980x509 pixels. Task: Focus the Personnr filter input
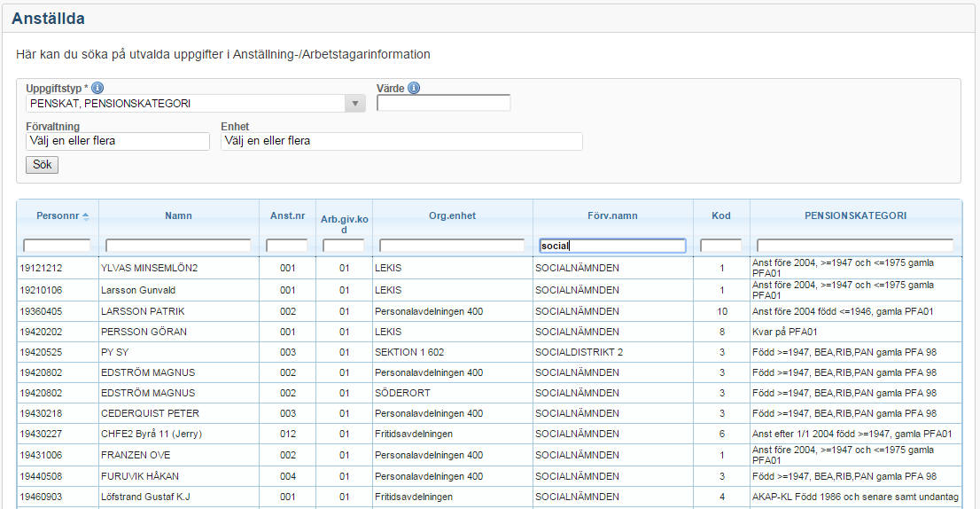coord(57,246)
